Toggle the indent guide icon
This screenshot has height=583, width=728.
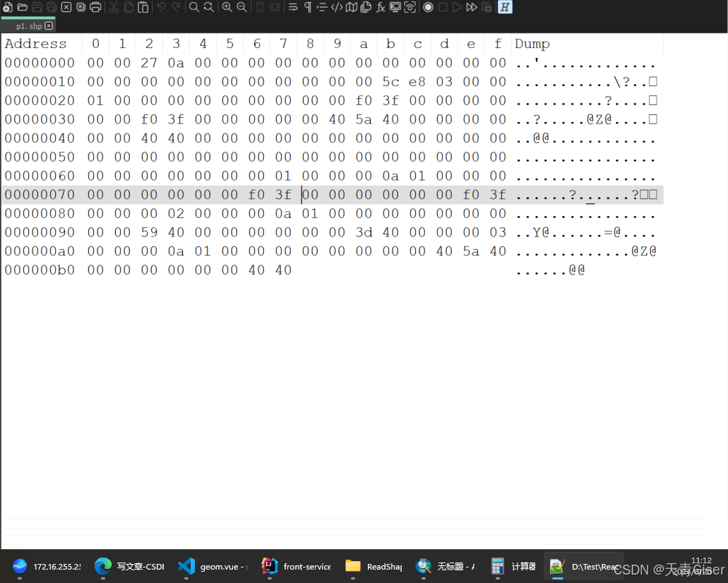click(x=322, y=7)
